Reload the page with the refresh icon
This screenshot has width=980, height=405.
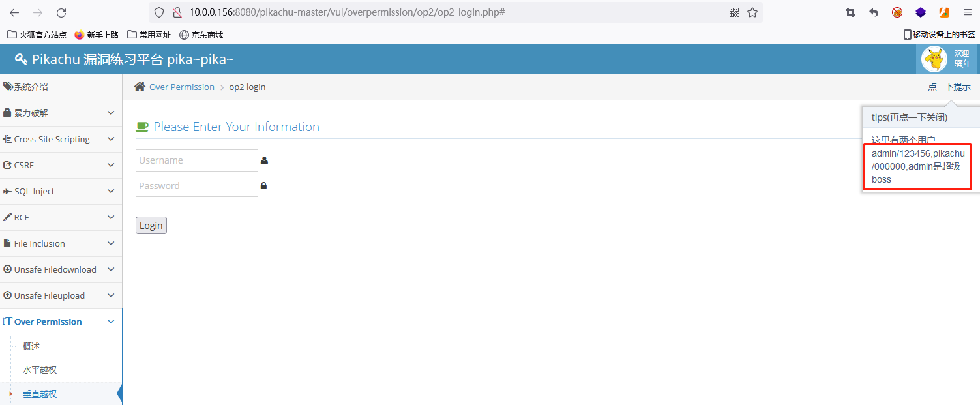point(61,12)
